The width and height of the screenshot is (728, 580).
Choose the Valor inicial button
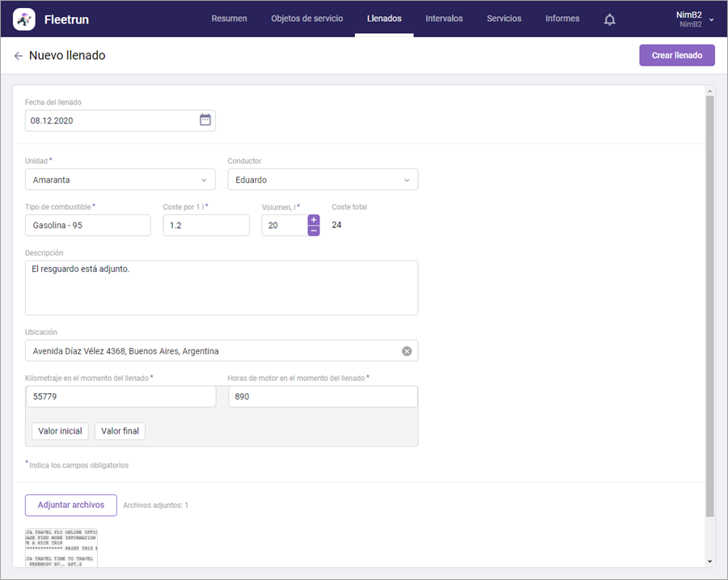coord(60,431)
